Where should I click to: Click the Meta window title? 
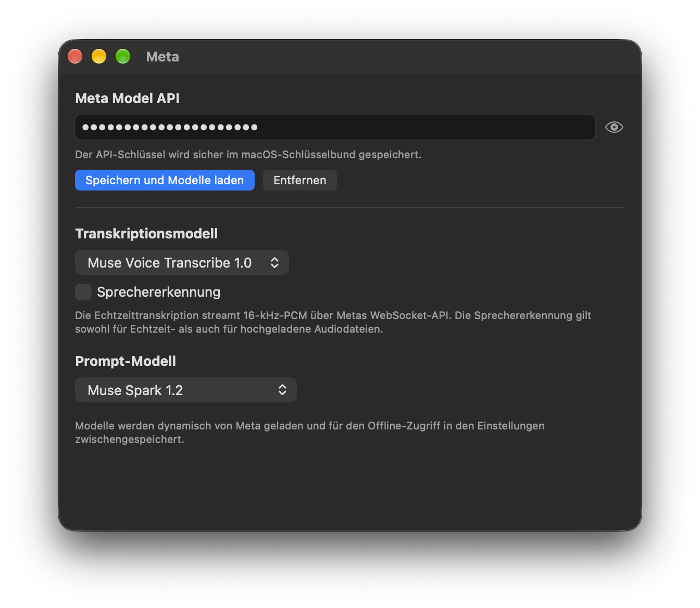pos(162,57)
